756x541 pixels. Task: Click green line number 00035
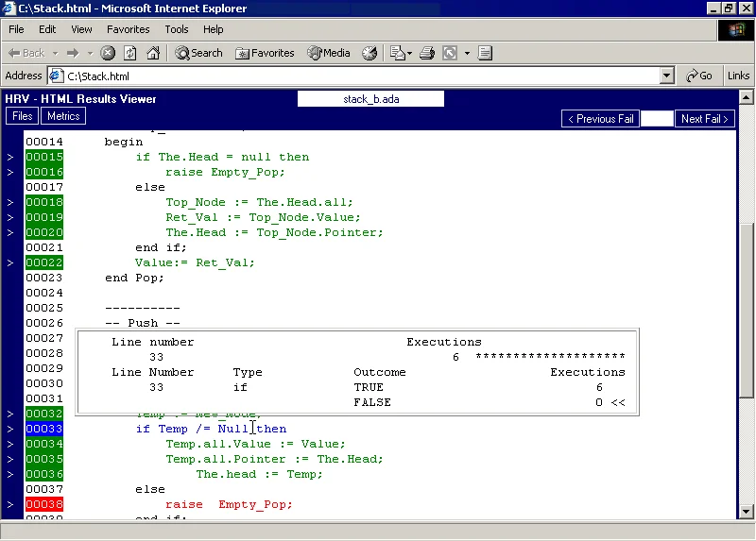tap(44, 459)
